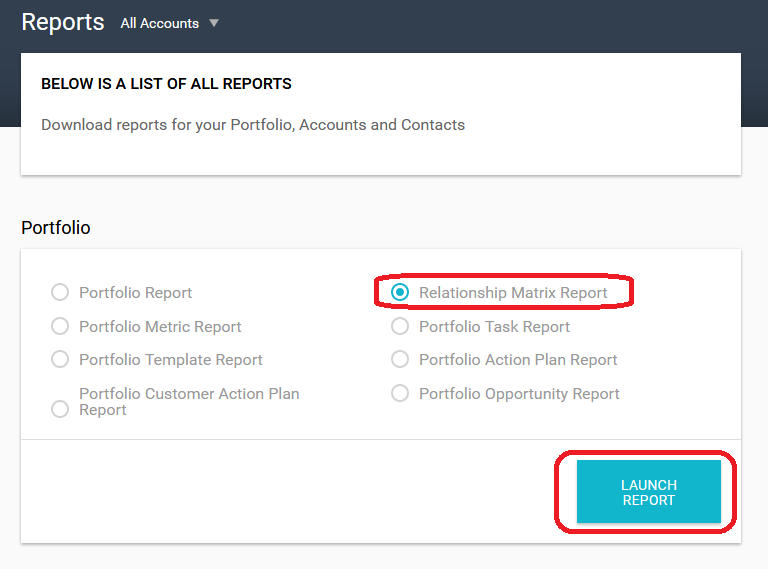
Task: Click the Portfolio Task Report label text
Action: pos(494,327)
